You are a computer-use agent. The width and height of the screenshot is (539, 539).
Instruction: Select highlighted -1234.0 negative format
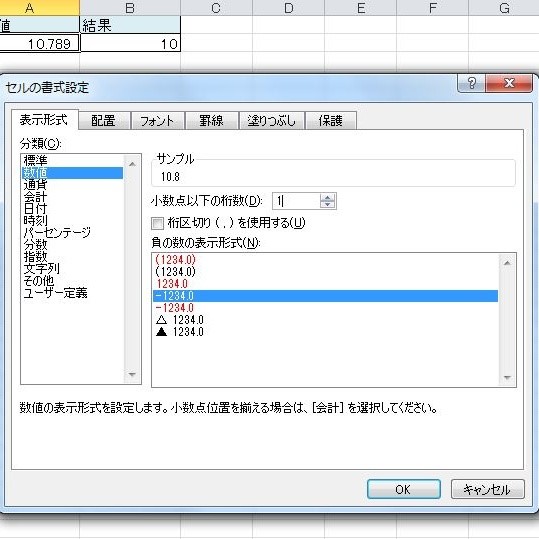pyautogui.click(x=325, y=296)
